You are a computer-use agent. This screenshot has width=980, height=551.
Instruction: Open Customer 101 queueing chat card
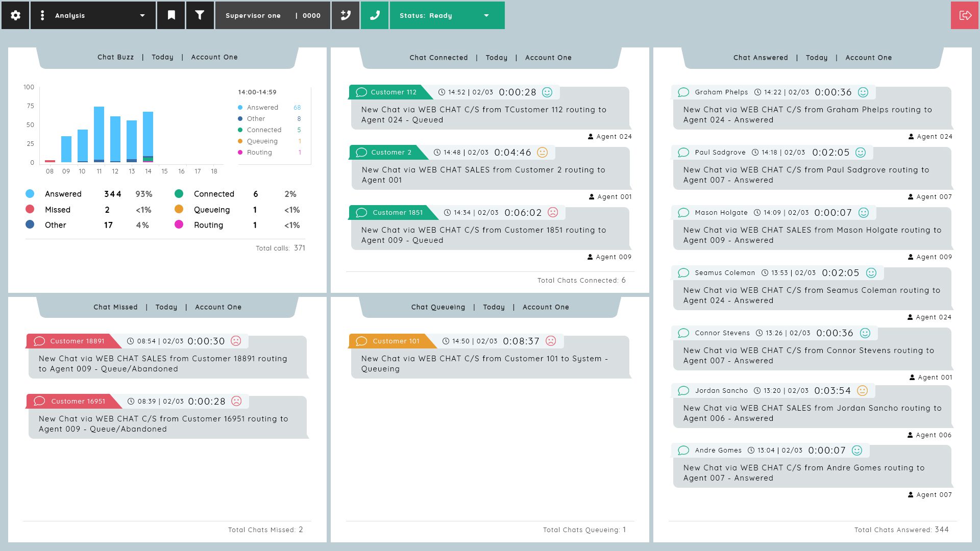coord(490,356)
